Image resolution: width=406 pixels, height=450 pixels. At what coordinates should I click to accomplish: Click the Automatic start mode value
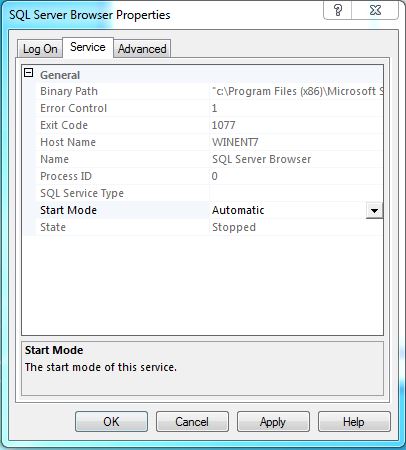(x=238, y=210)
